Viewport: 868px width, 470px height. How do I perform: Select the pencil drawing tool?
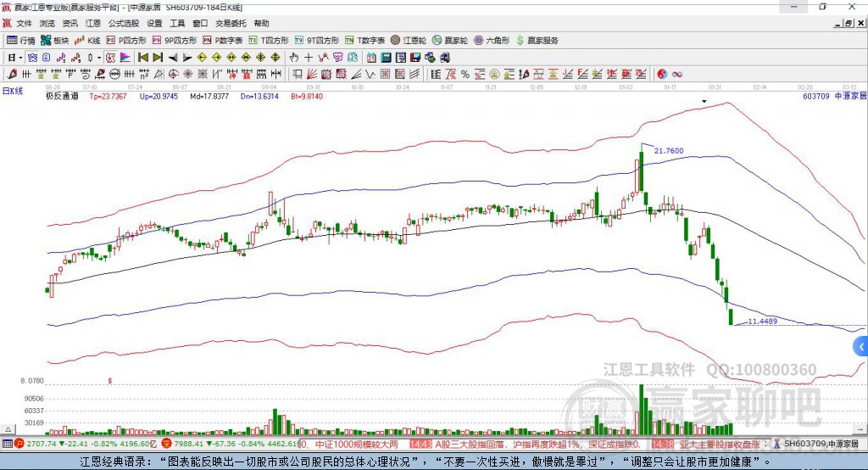(x=12, y=75)
